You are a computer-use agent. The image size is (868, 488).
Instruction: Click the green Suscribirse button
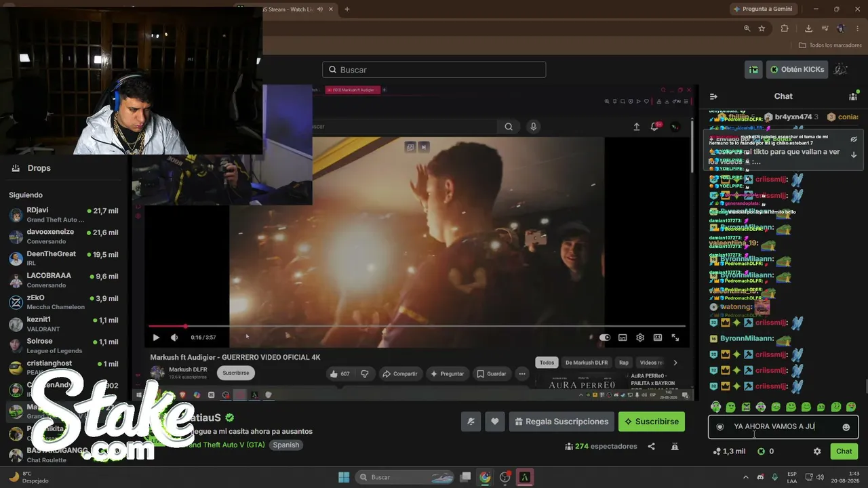pos(652,422)
